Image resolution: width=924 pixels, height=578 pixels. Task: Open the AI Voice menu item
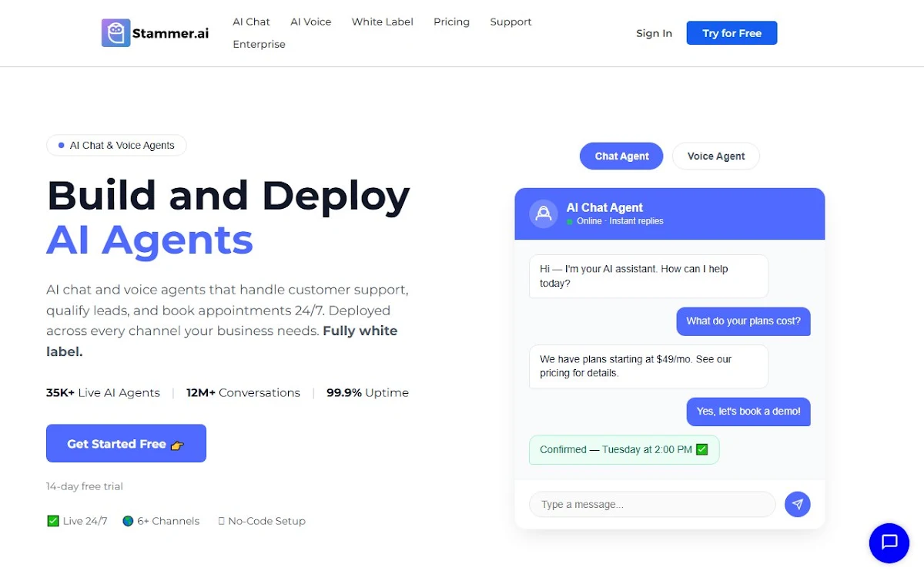tap(311, 22)
